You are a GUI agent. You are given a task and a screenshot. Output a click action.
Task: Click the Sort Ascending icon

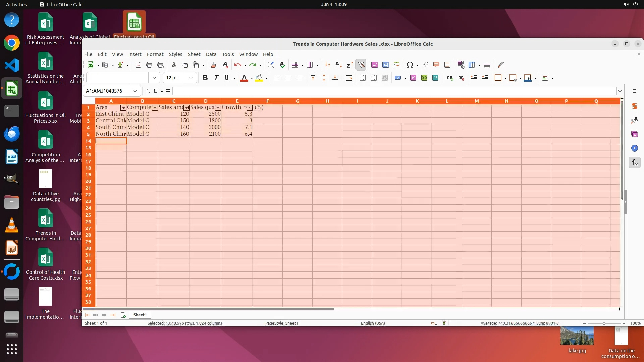point(338,65)
